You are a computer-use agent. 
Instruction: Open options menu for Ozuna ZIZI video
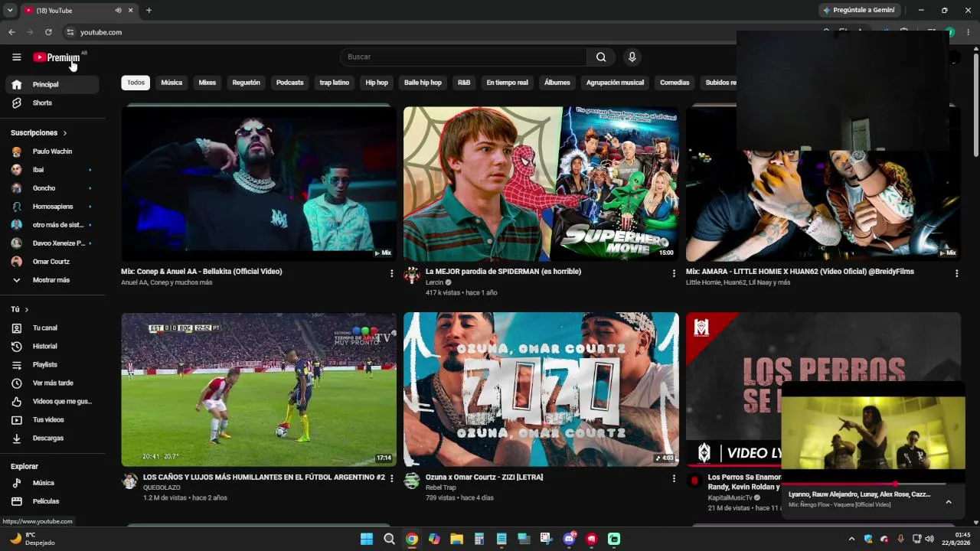click(x=674, y=478)
